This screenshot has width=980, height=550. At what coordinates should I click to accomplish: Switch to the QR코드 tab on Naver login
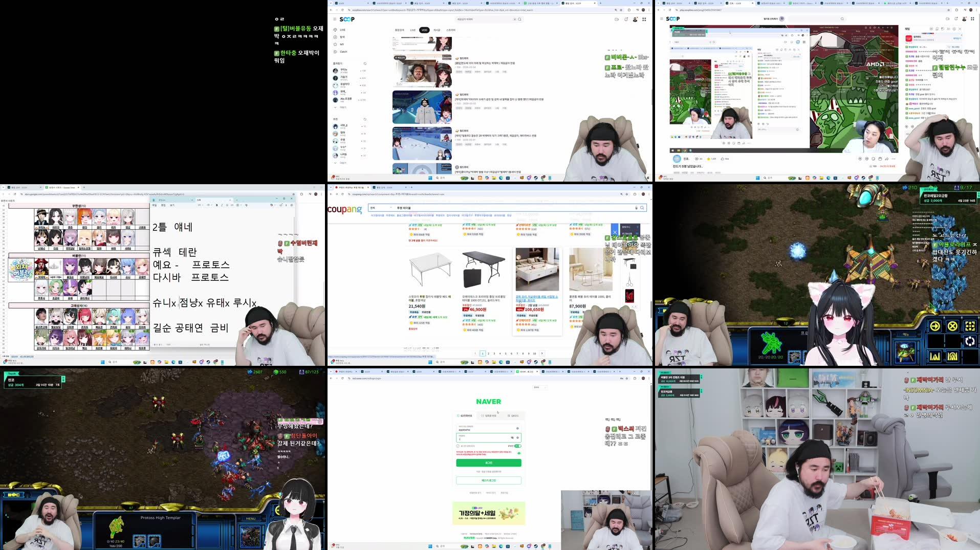coord(513,415)
